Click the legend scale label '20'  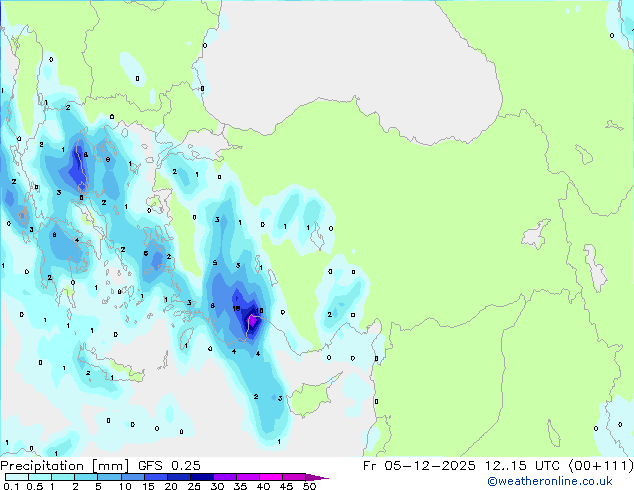(x=171, y=486)
